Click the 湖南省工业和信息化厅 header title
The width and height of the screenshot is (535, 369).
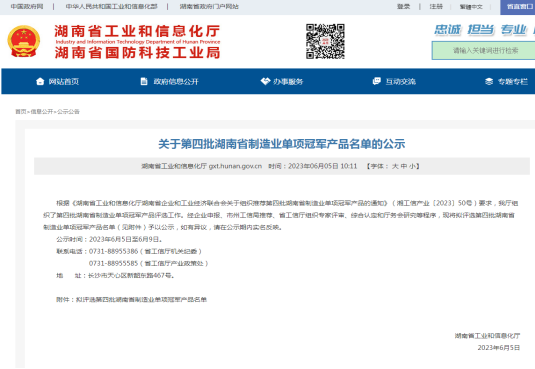point(137,31)
